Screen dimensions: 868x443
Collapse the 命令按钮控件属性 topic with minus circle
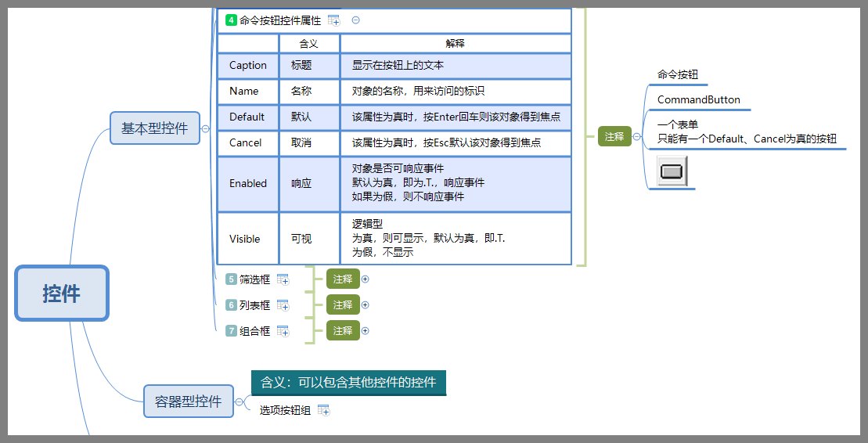tap(356, 20)
